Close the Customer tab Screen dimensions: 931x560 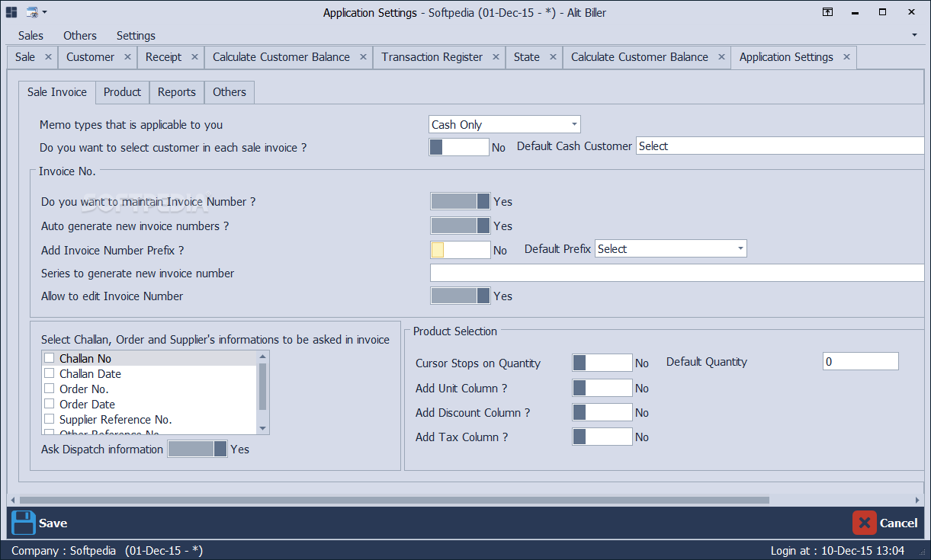point(127,57)
